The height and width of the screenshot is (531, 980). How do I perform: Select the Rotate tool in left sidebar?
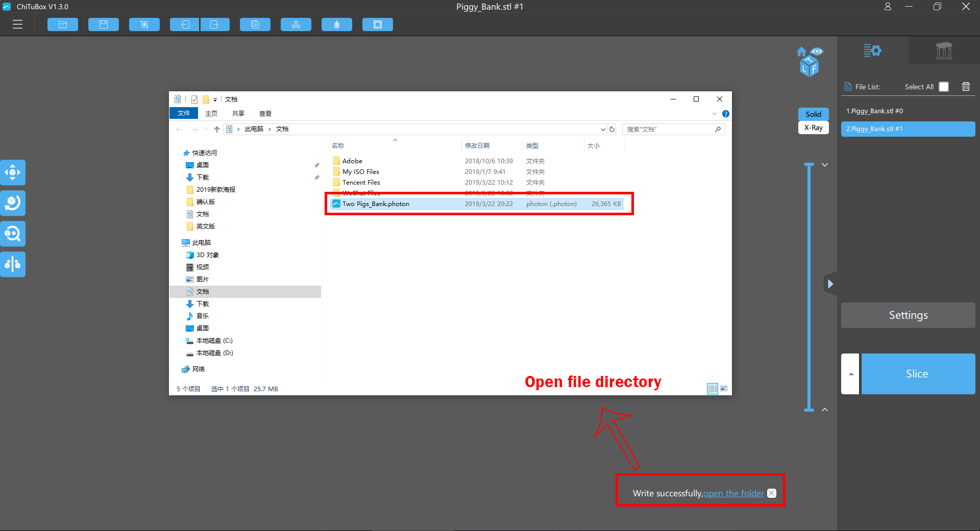coord(13,203)
